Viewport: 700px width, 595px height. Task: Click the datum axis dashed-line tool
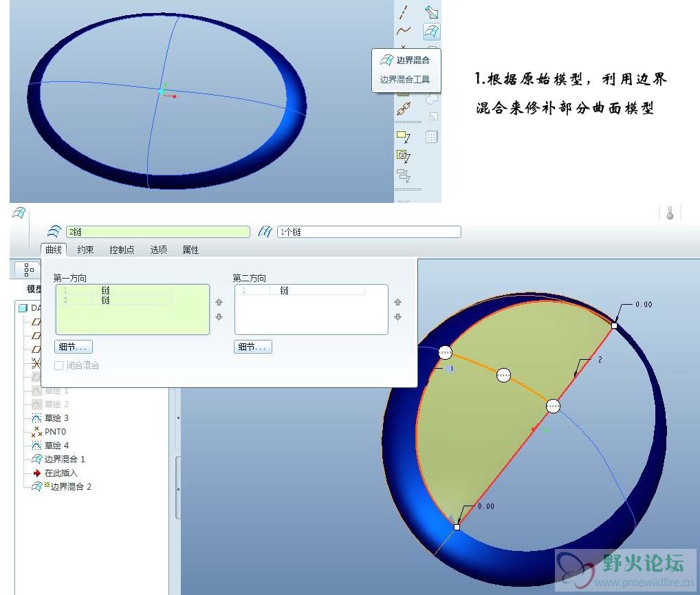coord(404,12)
